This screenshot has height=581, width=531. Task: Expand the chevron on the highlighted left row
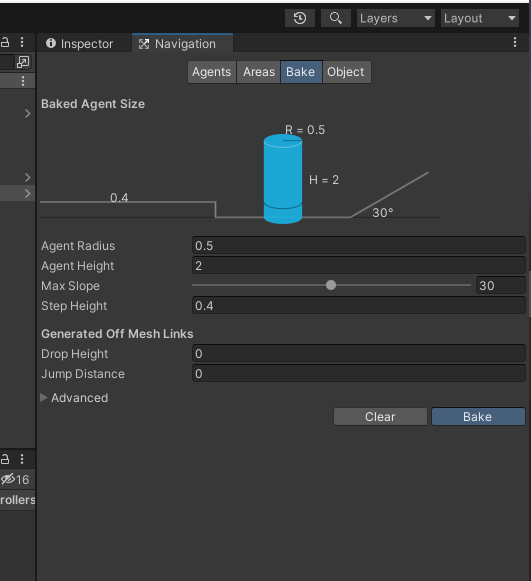click(x=28, y=193)
